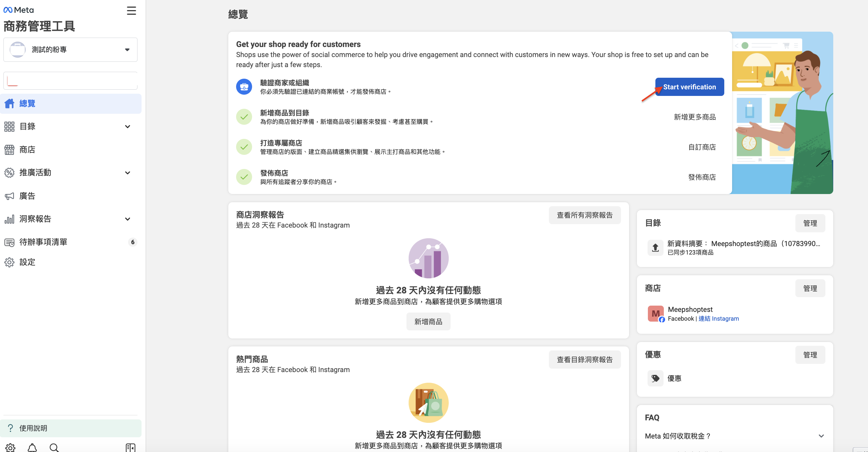The image size is (868, 452).
Task: Click the checkmark next to 打造專屬商店
Action: pos(244,146)
